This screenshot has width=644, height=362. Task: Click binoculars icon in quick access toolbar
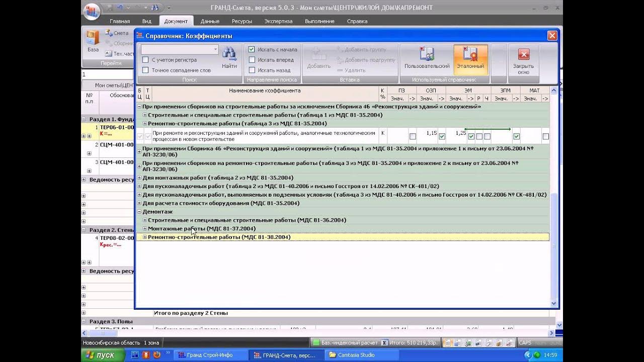click(x=155, y=8)
